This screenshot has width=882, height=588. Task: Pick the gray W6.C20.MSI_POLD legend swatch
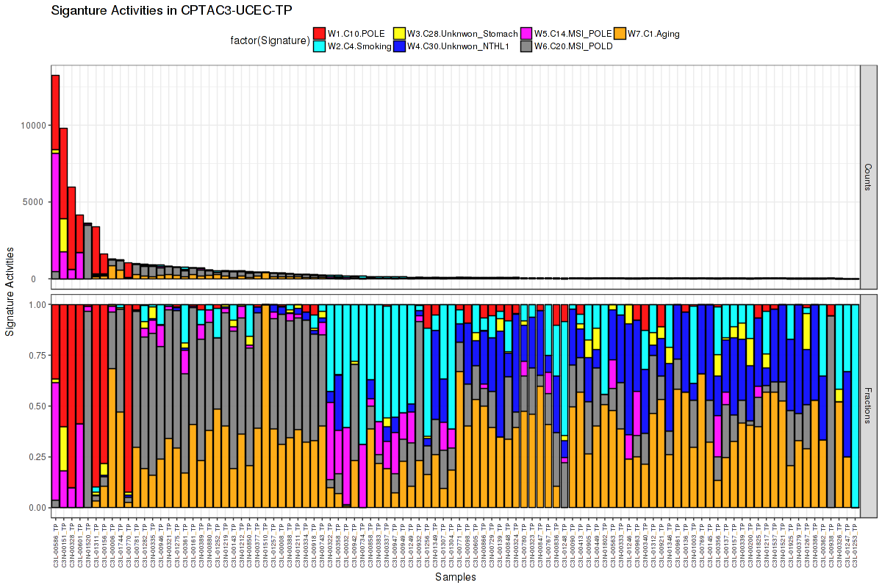point(526,46)
